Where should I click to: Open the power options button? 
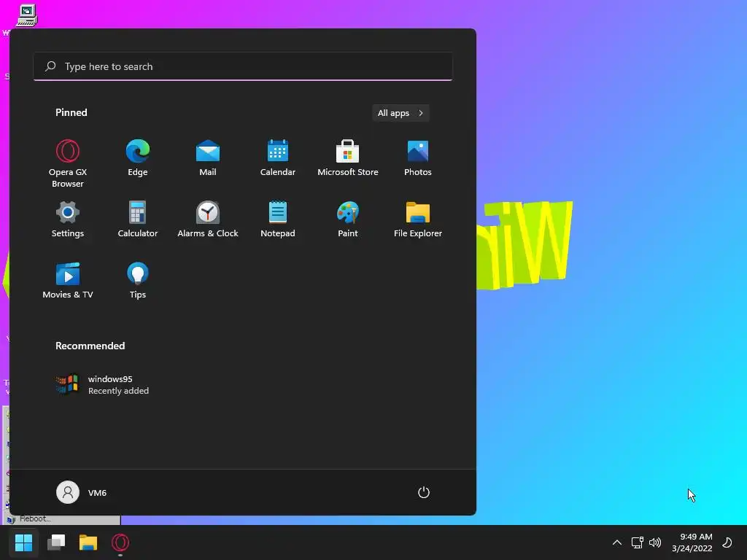[424, 492]
